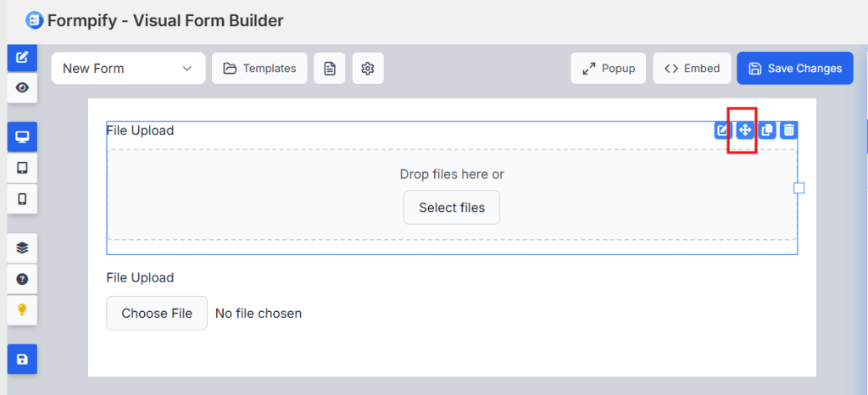Toggle preview with the eye icon
The image size is (868, 395).
click(22, 87)
